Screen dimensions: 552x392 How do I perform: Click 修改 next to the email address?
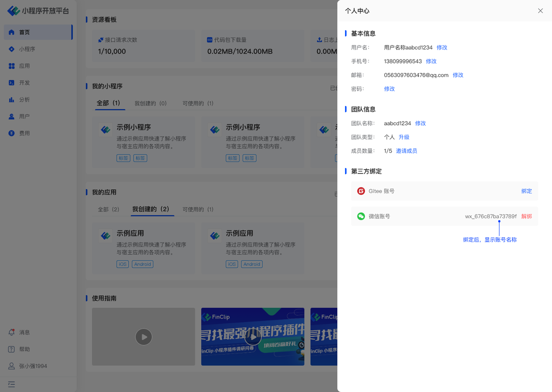458,75
